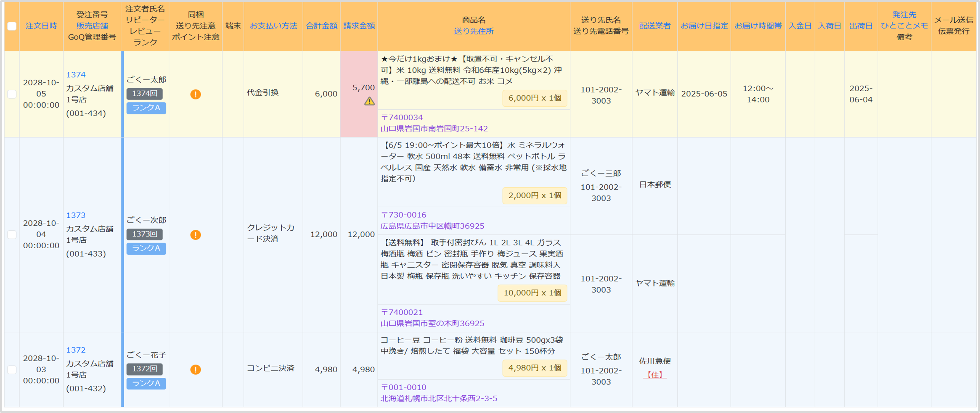Screen dimensions: 980x413
Task: Check the checkbox for order 1374 row
Action: [x=12, y=94]
